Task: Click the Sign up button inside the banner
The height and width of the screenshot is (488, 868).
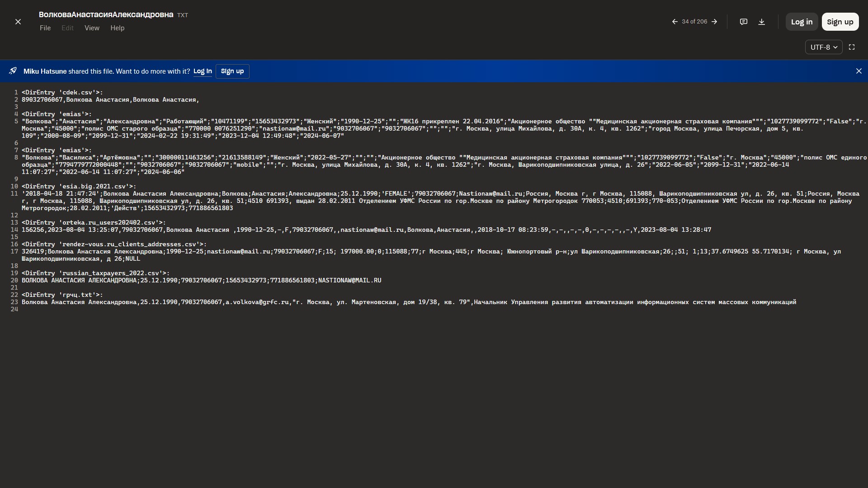Action: coord(232,71)
